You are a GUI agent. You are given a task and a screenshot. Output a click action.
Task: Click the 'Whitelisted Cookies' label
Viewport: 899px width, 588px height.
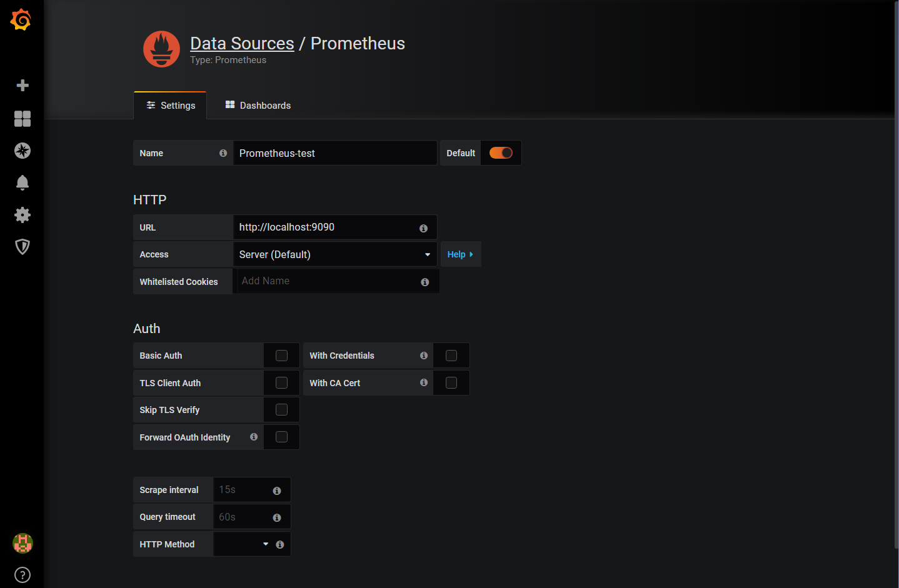coord(179,282)
